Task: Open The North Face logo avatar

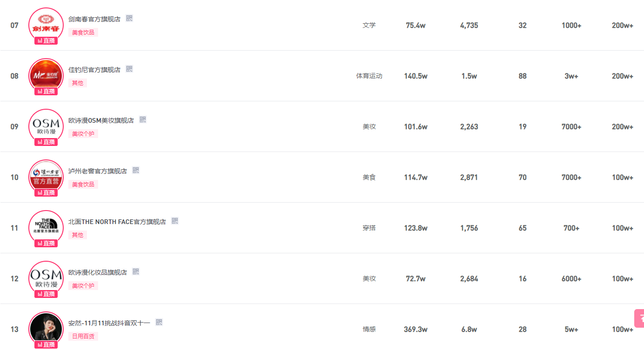Action: [x=46, y=226]
